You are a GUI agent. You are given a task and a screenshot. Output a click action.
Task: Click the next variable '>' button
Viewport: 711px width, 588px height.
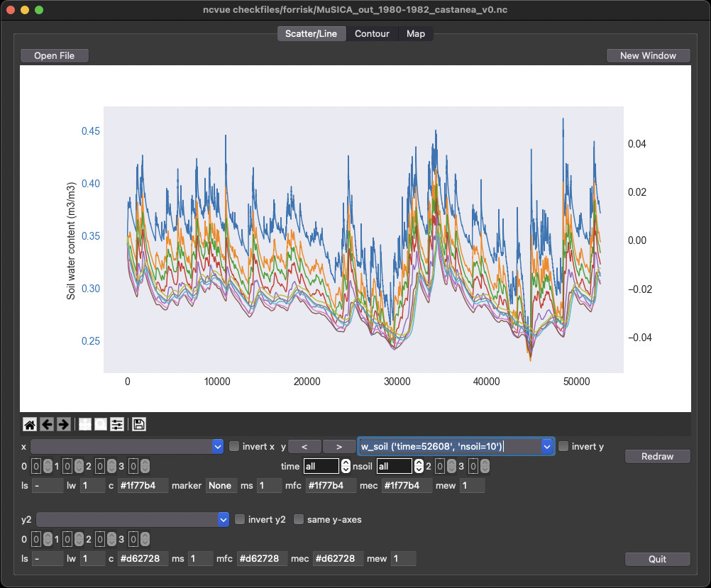pos(339,447)
